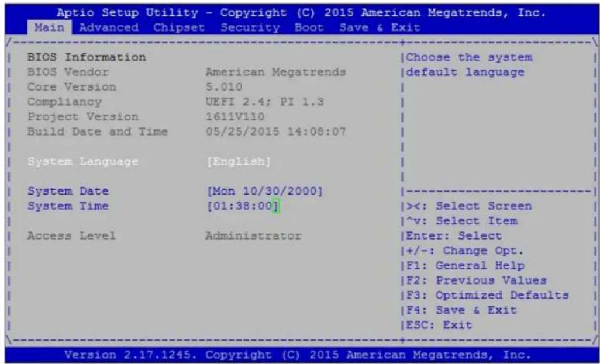The width and height of the screenshot is (600, 364).
Task: Switch to the Main tab
Action: pos(50,27)
